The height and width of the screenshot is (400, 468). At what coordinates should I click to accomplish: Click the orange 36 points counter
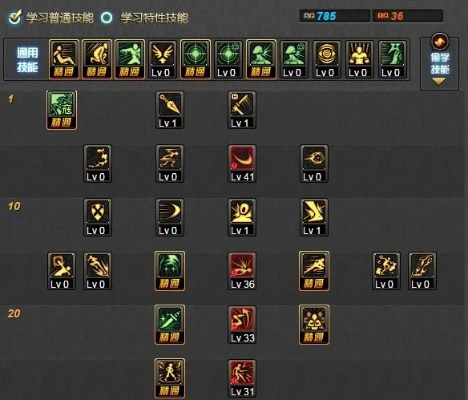(x=408, y=16)
